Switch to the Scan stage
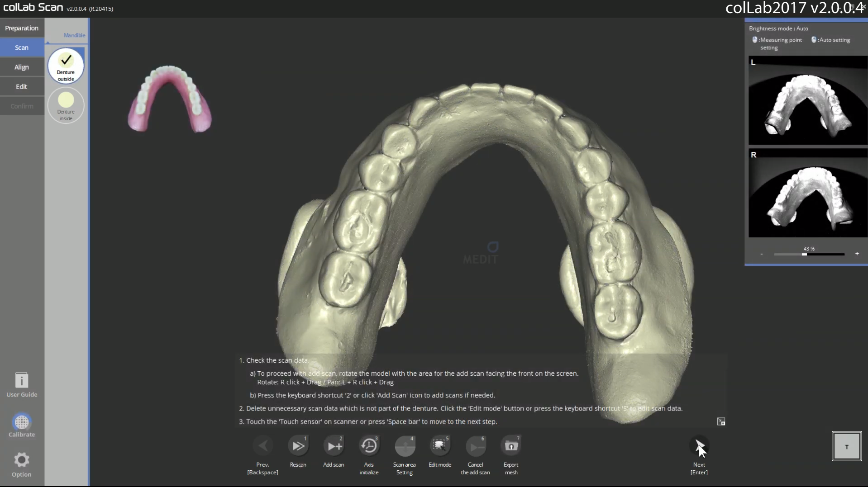The height and width of the screenshot is (487, 868). coord(22,47)
